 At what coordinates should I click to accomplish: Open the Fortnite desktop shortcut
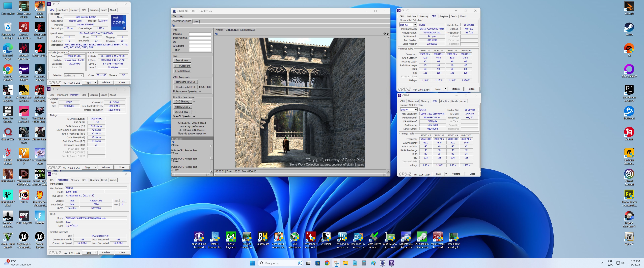point(40,217)
